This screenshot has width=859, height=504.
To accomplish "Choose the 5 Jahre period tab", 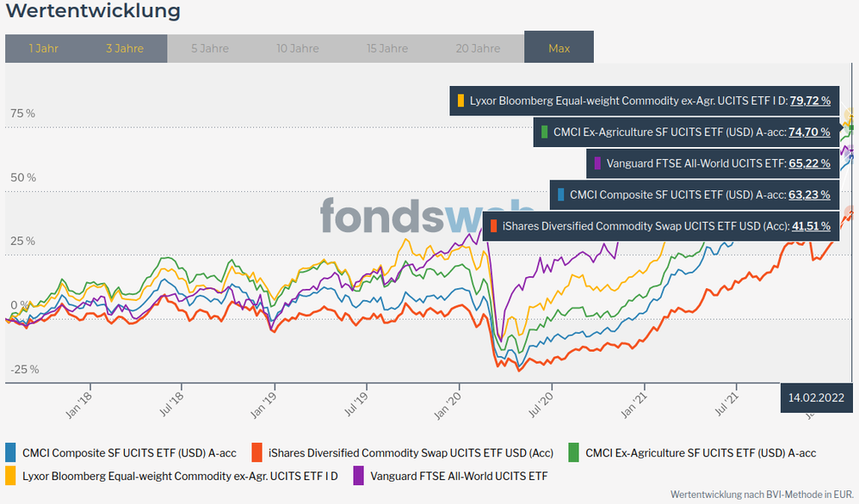I will pyautogui.click(x=210, y=48).
